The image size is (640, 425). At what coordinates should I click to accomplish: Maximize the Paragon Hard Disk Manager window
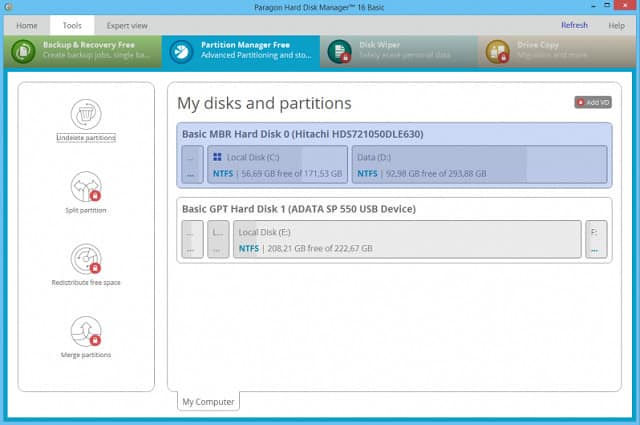point(607,6)
